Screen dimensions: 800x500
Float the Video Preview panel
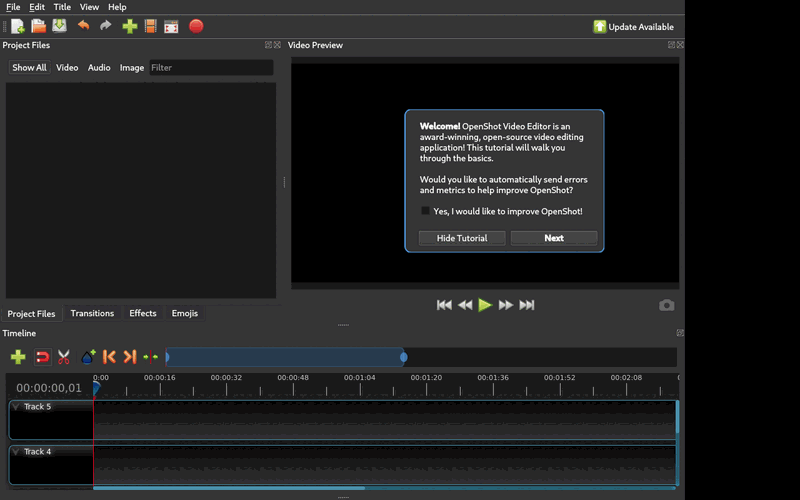tap(671, 45)
